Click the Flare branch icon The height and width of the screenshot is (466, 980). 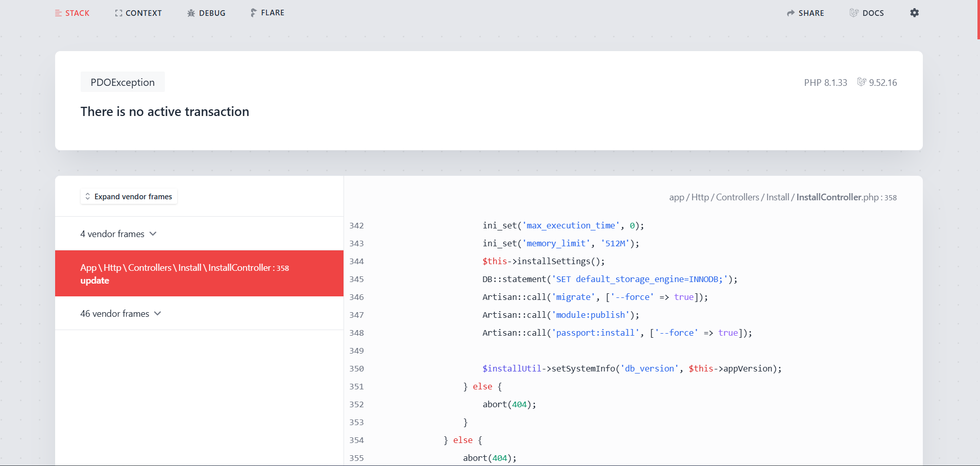pos(253,13)
